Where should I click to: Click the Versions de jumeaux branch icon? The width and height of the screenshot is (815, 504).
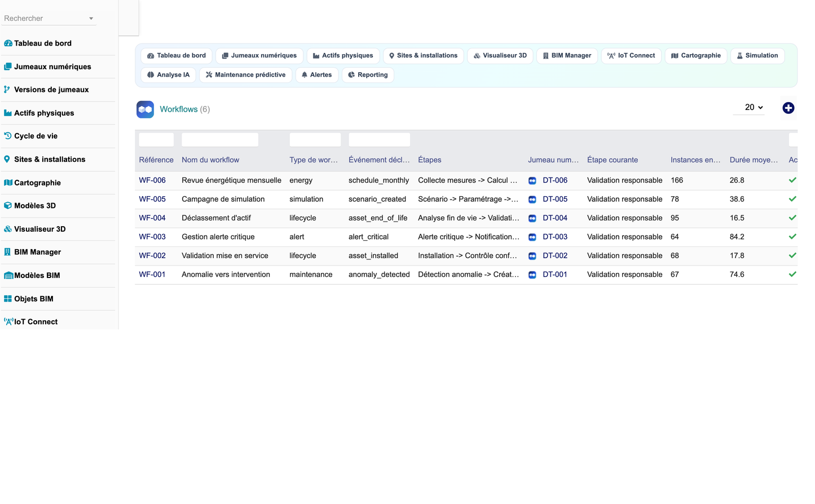click(7, 90)
